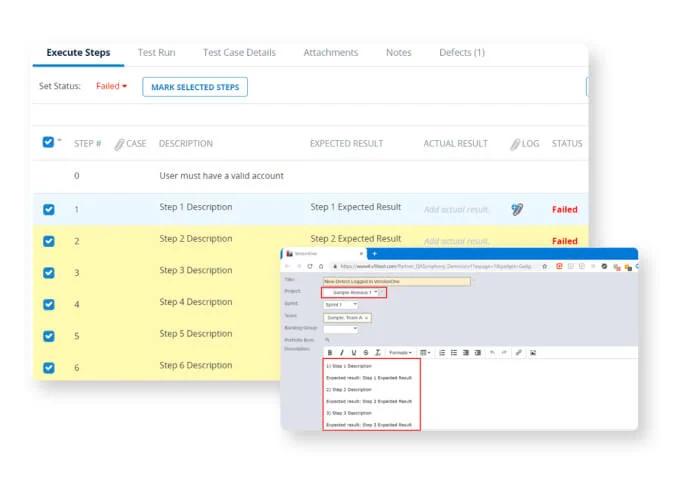The width and height of the screenshot is (680, 480).
Task: Click the Mark Selected Steps button
Action: point(195,87)
